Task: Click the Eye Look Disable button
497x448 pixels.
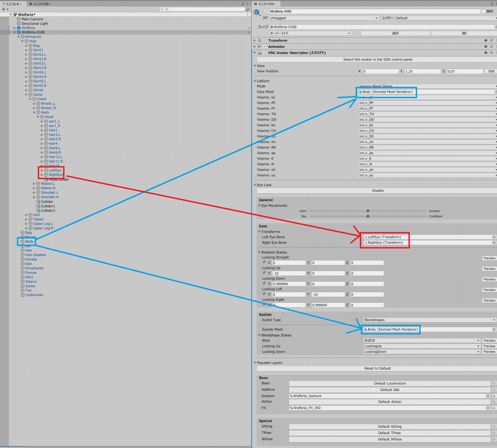Action: click(378, 191)
